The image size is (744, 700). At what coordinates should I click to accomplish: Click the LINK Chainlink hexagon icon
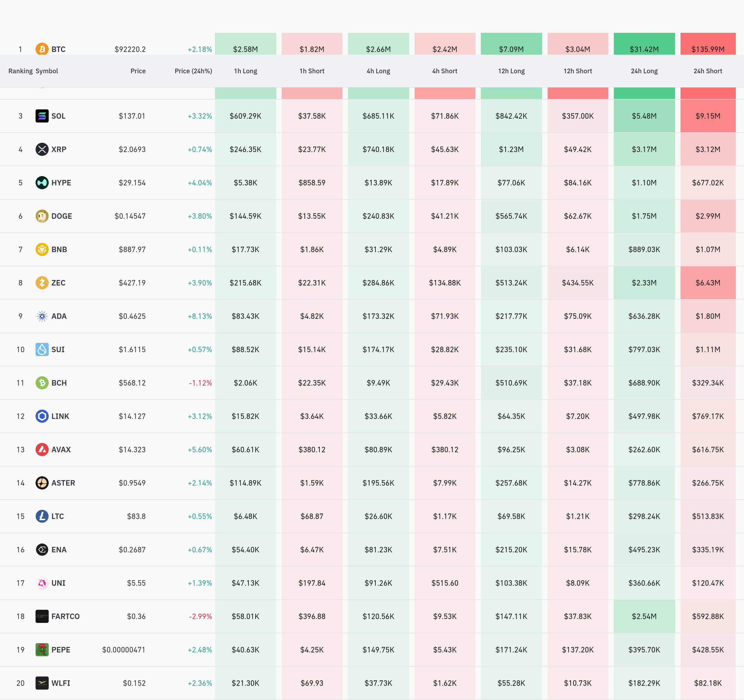[42, 416]
